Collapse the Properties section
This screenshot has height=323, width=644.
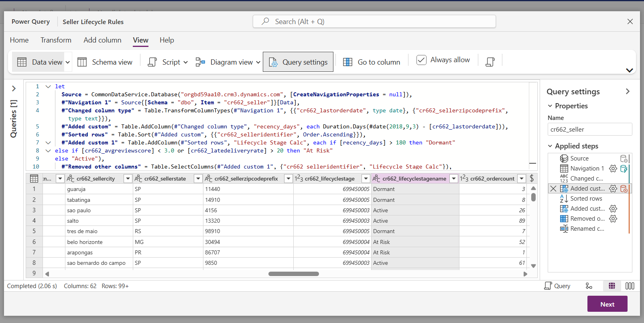(550, 106)
